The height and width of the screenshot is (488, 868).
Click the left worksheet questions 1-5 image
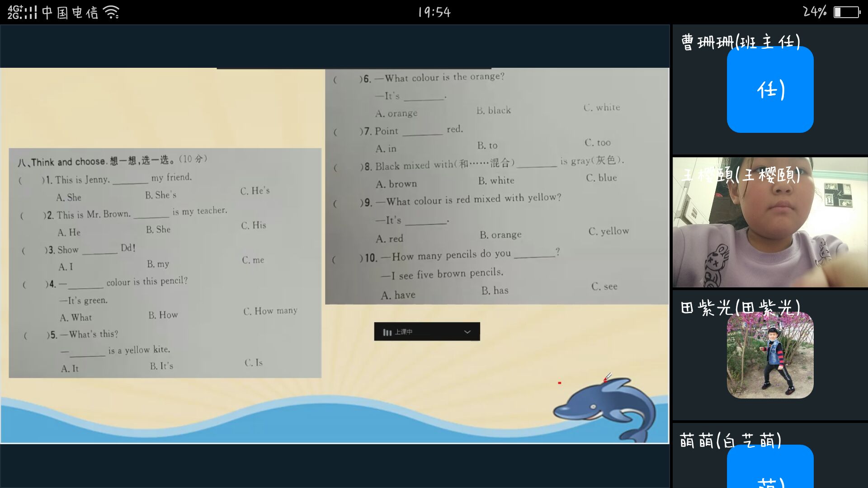coord(165,263)
